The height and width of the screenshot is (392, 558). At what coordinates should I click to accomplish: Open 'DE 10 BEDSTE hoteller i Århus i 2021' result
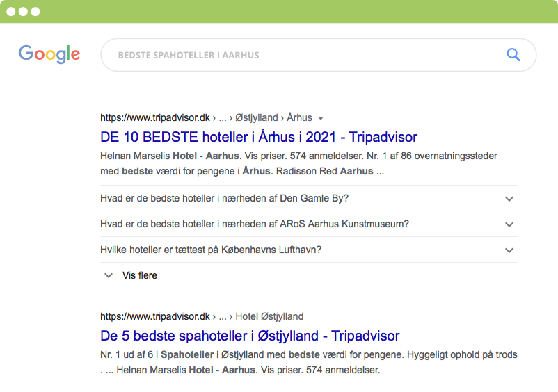tap(259, 137)
